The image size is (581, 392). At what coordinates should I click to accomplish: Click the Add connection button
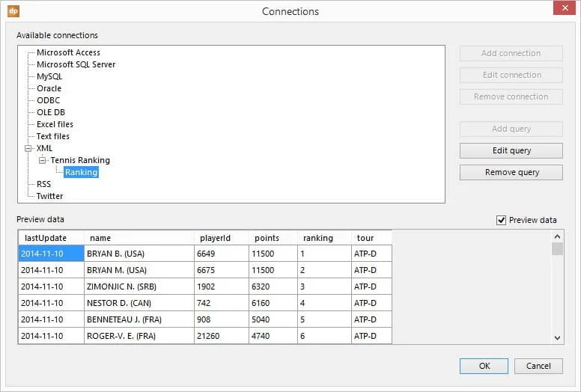511,53
